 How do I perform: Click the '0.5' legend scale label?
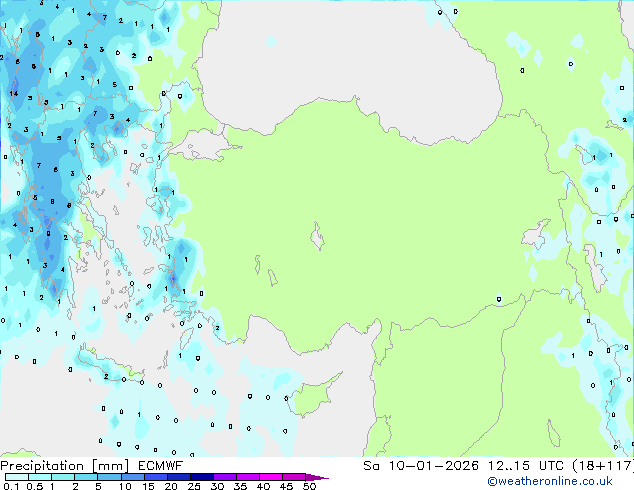coord(35,486)
